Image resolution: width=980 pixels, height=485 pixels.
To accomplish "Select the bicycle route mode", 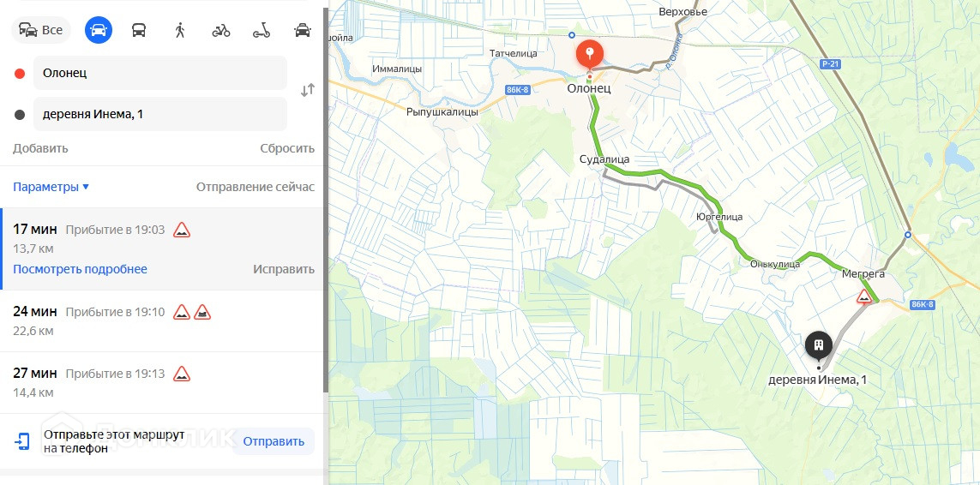I will [220, 30].
